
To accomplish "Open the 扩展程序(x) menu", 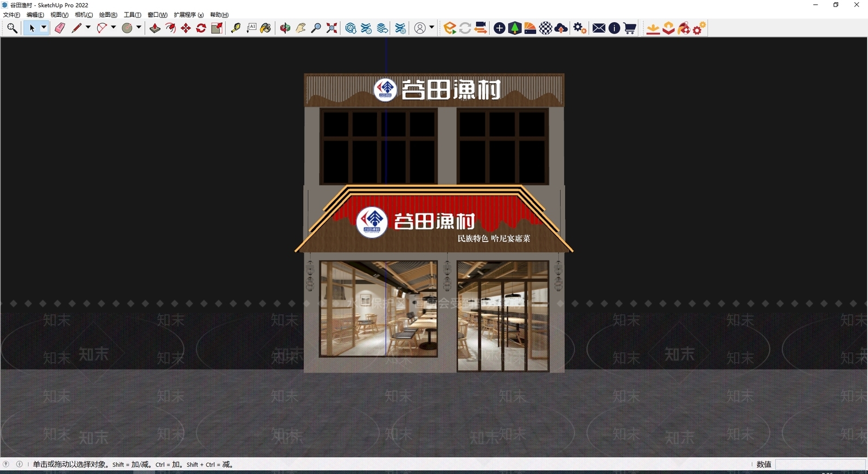I will tap(188, 15).
